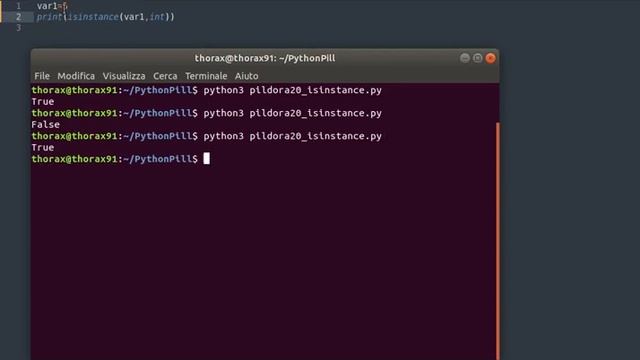The image size is (640, 360).
Task: Close the terminal window
Action: point(491,58)
